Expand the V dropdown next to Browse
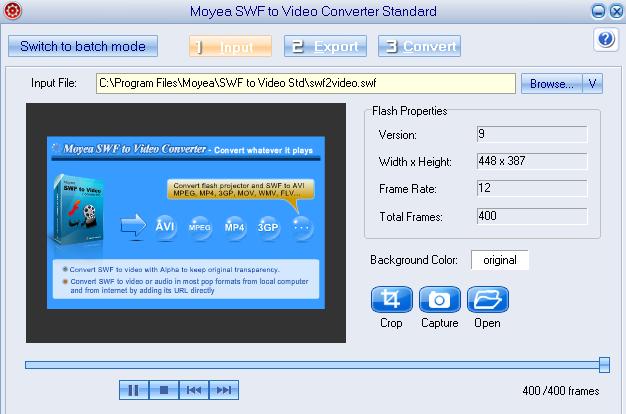Screen dimensions: 626x414 tap(592, 84)
